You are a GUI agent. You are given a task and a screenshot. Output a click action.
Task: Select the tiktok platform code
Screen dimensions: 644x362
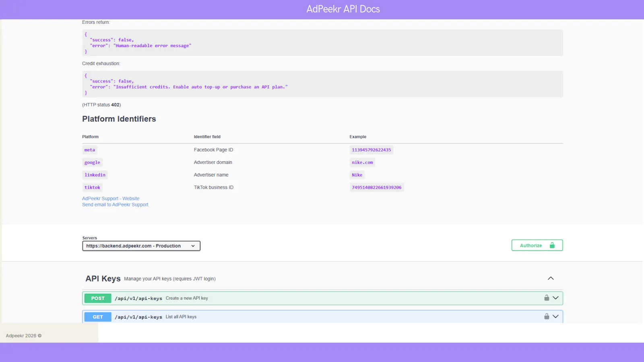[x=92, y=187]
